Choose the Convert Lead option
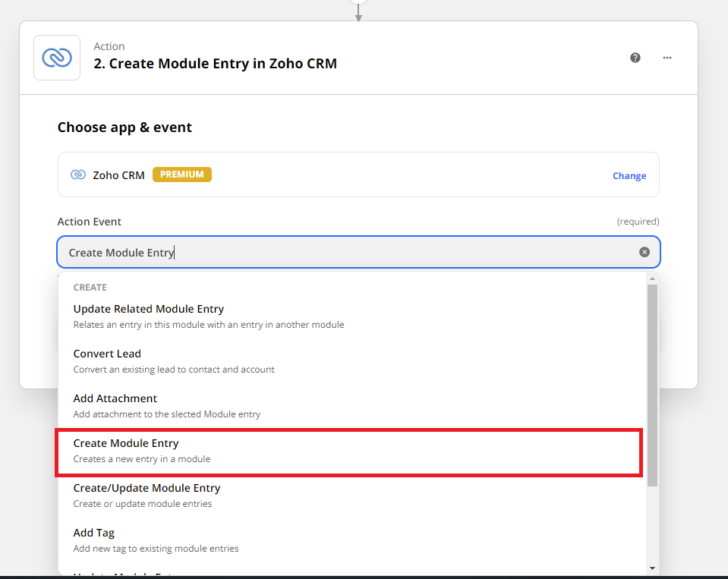The height and width of the screenshot is (579, 728). [x=351, y=361]
